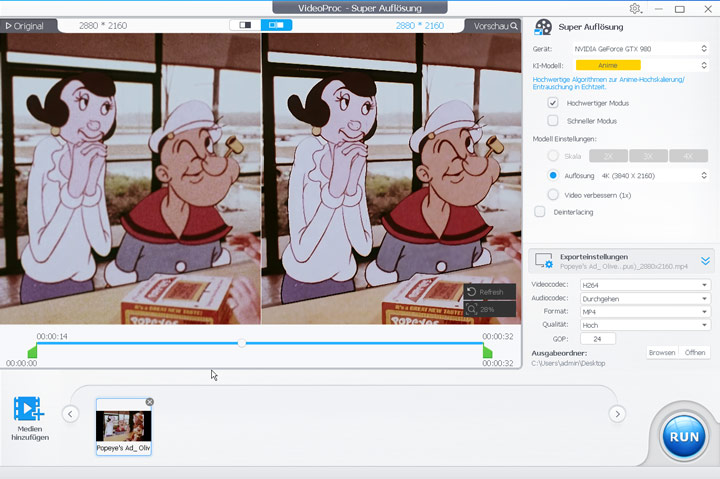Click the Browsen output folder button
720x479 pixels.
(662, 353)
